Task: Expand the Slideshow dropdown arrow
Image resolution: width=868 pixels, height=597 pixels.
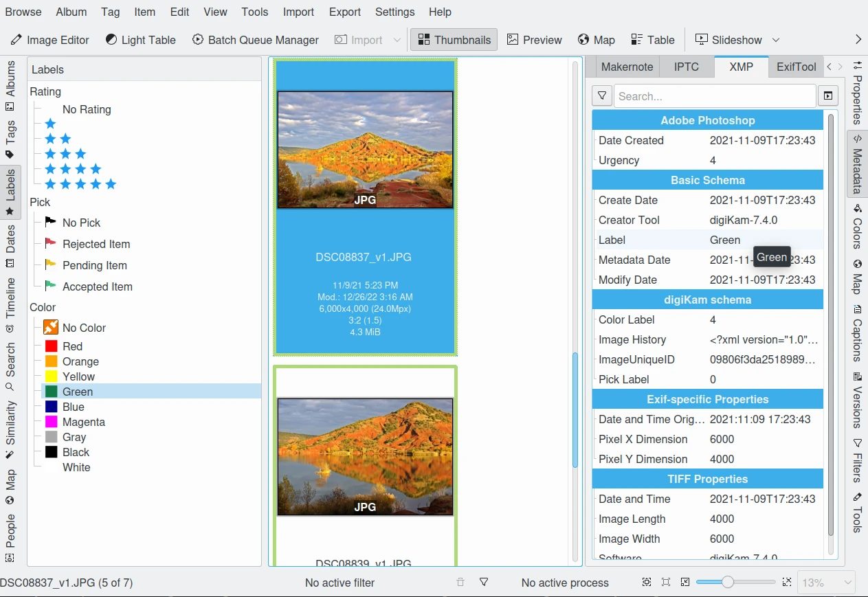Action: click(776, 40)
